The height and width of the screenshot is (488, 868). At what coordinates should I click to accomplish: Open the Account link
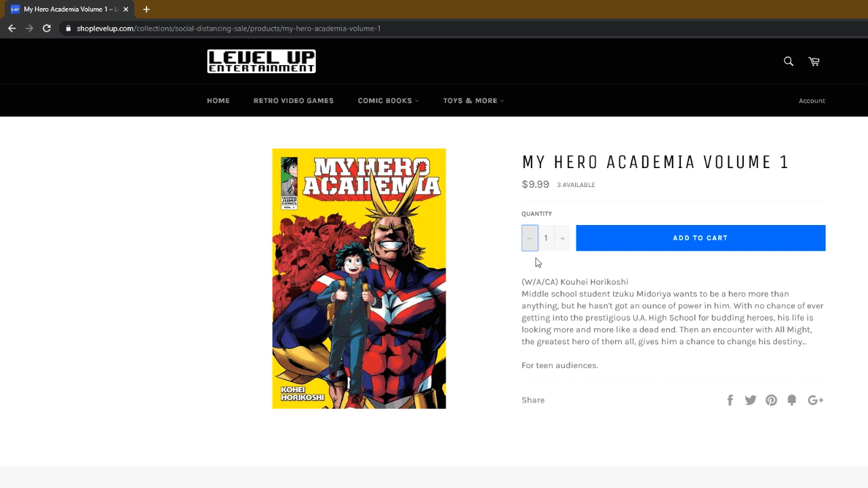(x=812, y=101)
